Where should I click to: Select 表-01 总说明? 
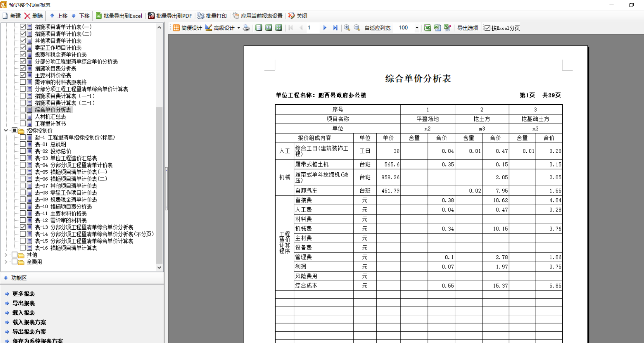click(50, 144)
